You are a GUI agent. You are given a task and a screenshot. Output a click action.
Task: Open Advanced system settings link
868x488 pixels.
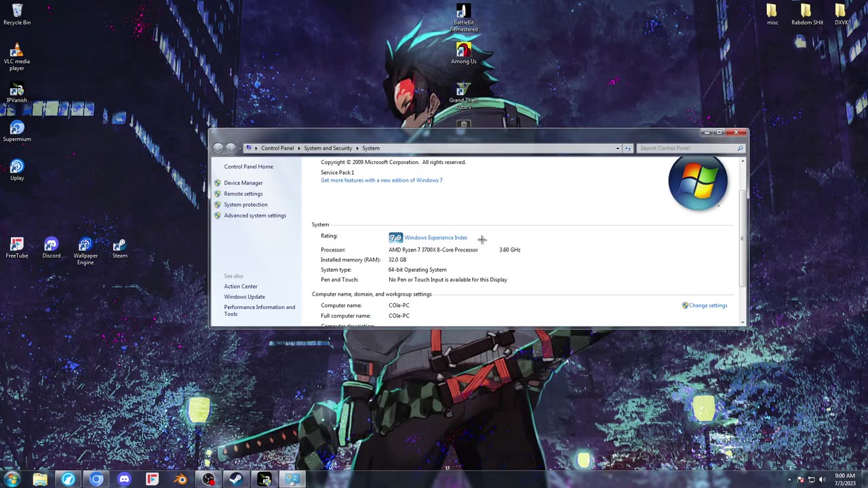click(x=255, y=216)
